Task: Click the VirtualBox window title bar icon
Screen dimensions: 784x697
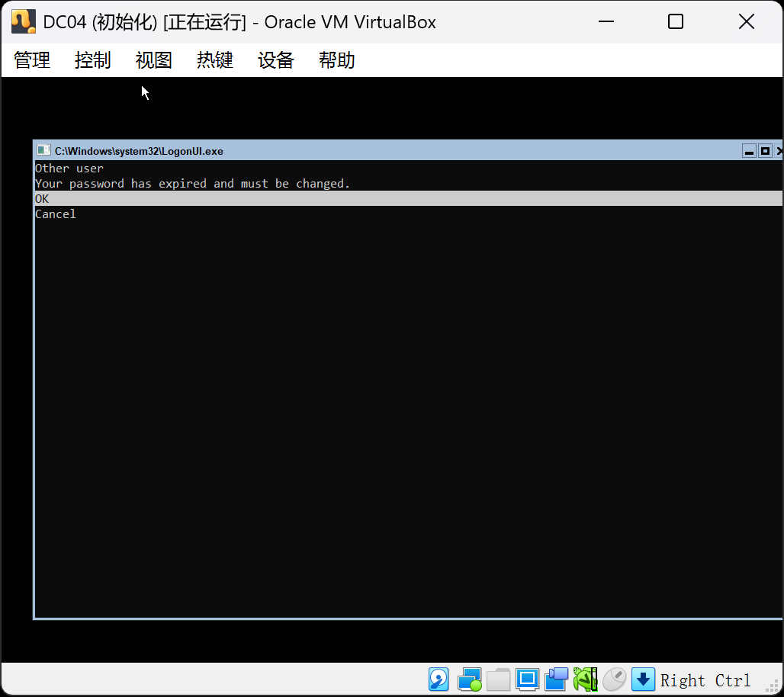Action: [21, 21]
